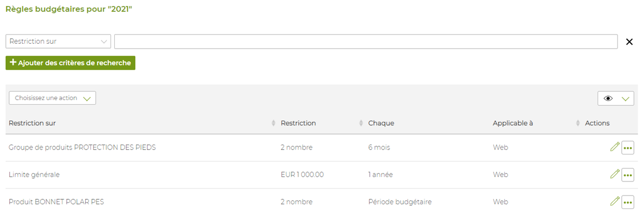Sort by the Restriction column arrows
This screenshot has width=644, height=223.
[362, 123]
